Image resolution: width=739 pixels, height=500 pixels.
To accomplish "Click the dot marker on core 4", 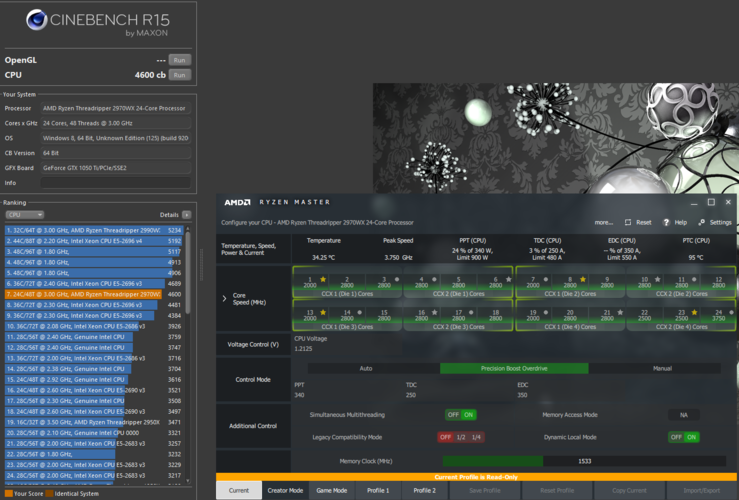I will point(434,279).
